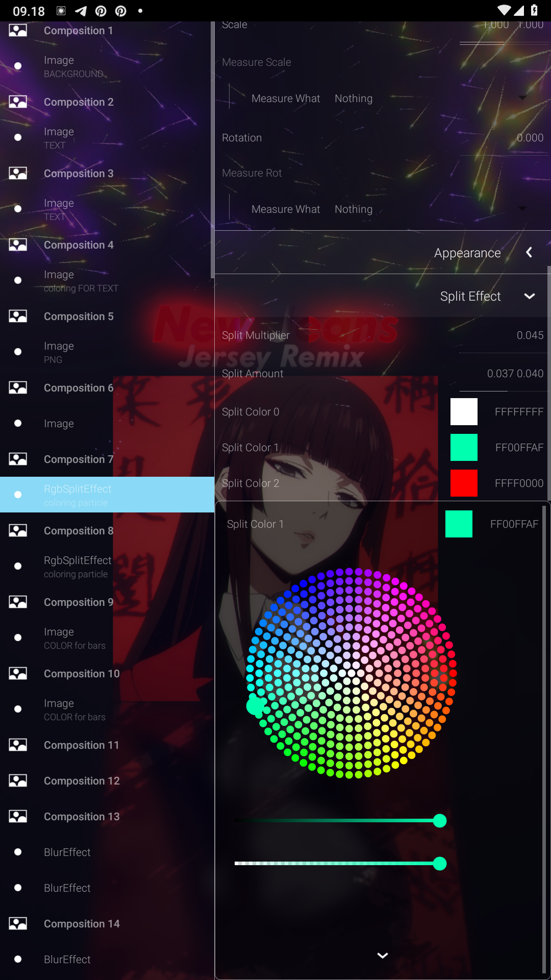Select Image 'COLOR for bars' under Composition 9
Image resolution: width=551 pixels, height=980 pixels.
tap(106, 638)
